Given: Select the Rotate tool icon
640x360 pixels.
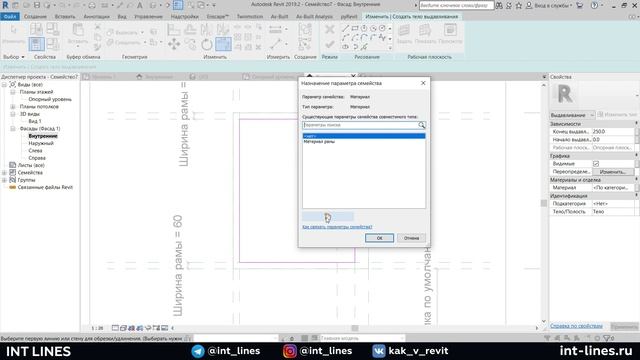Looking at the screenshot, I should [207, 44].
